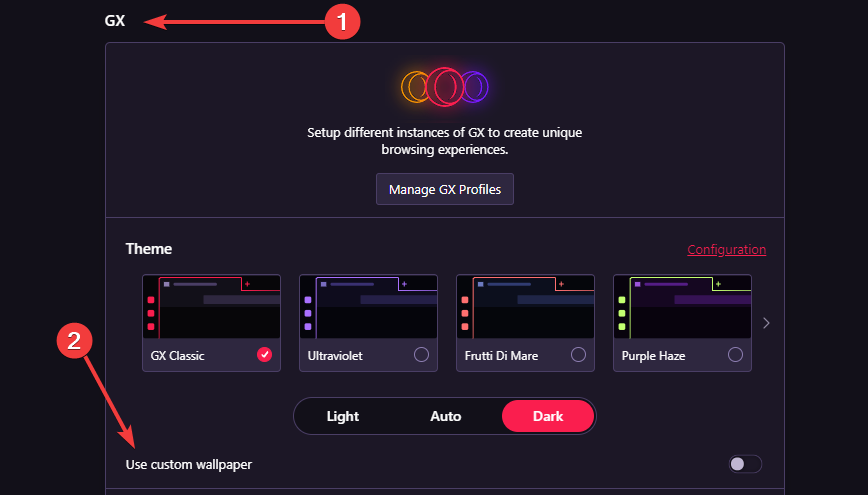
Task: Click the Purple Haze preview thumbnail
Action: [x=682, y=307]
